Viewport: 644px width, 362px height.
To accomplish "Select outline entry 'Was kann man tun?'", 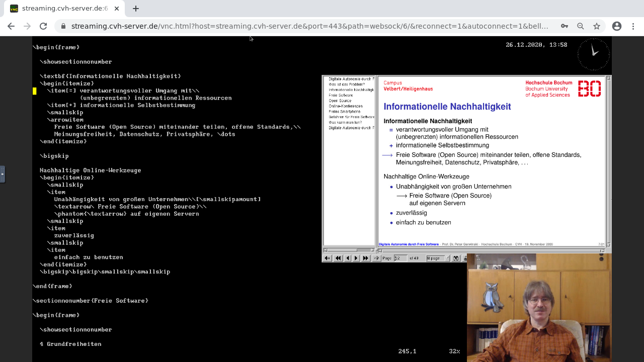I will (x=345, y=122).
